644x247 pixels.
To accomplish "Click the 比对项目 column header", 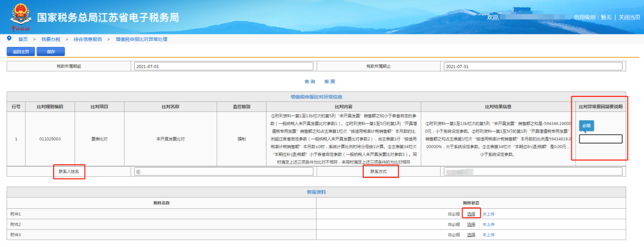I will (x=100, y=107).
